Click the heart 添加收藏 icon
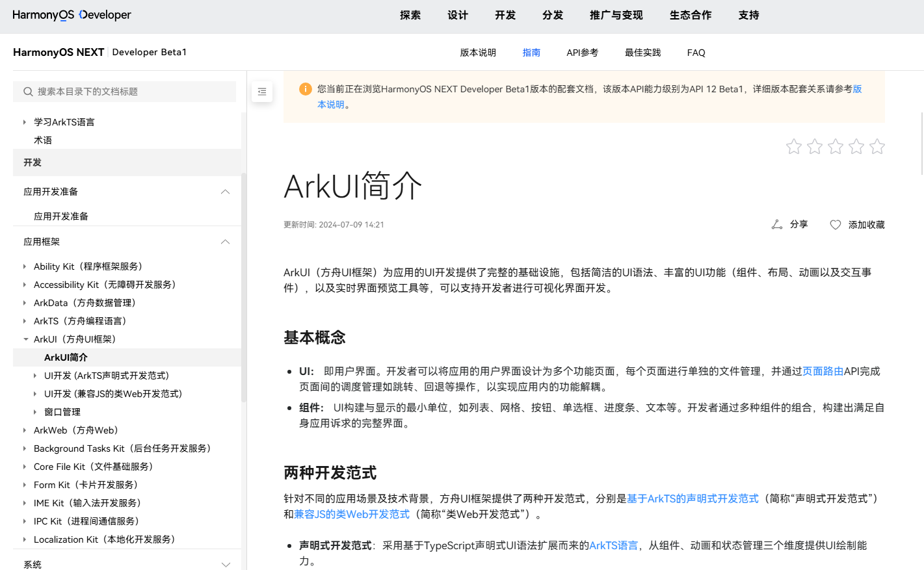 coord(836,225)
